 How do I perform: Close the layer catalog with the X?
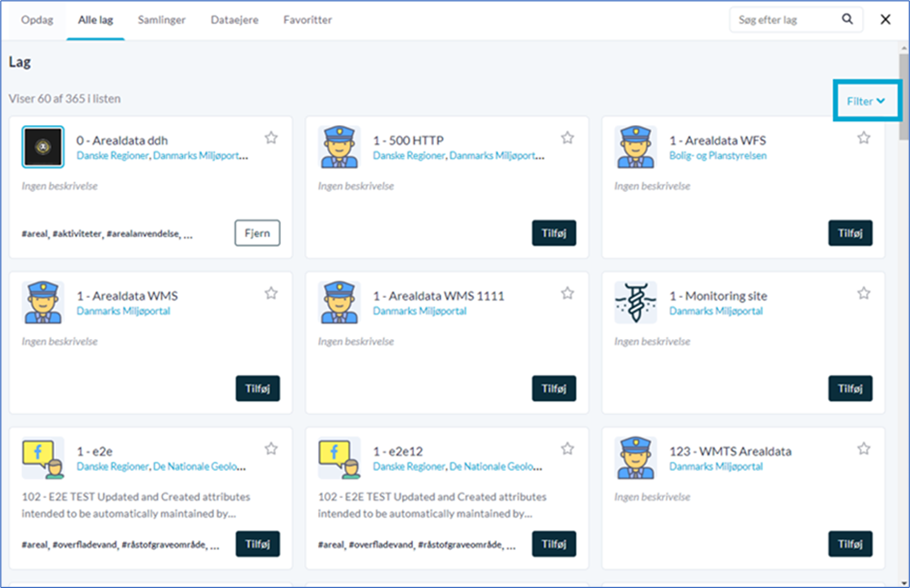click(x=886, y=19)
